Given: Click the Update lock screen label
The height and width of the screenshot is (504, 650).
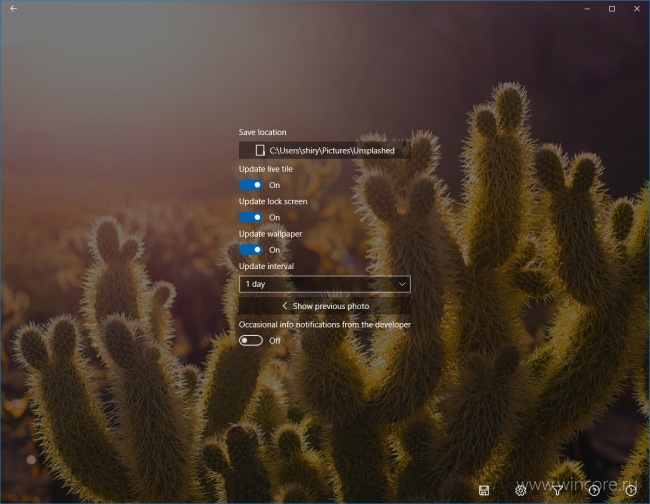Looking at the screenshot, I should click(x=273, y=201).
